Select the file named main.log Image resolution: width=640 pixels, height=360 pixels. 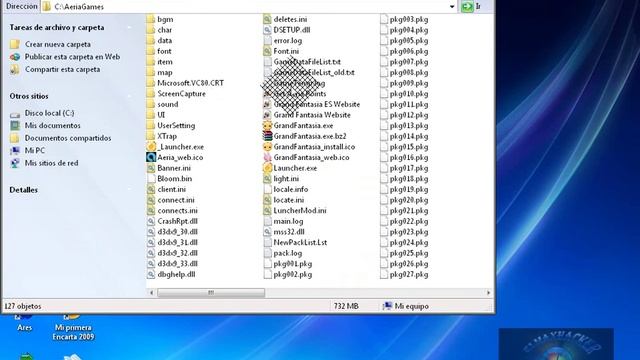coord(288,221)
